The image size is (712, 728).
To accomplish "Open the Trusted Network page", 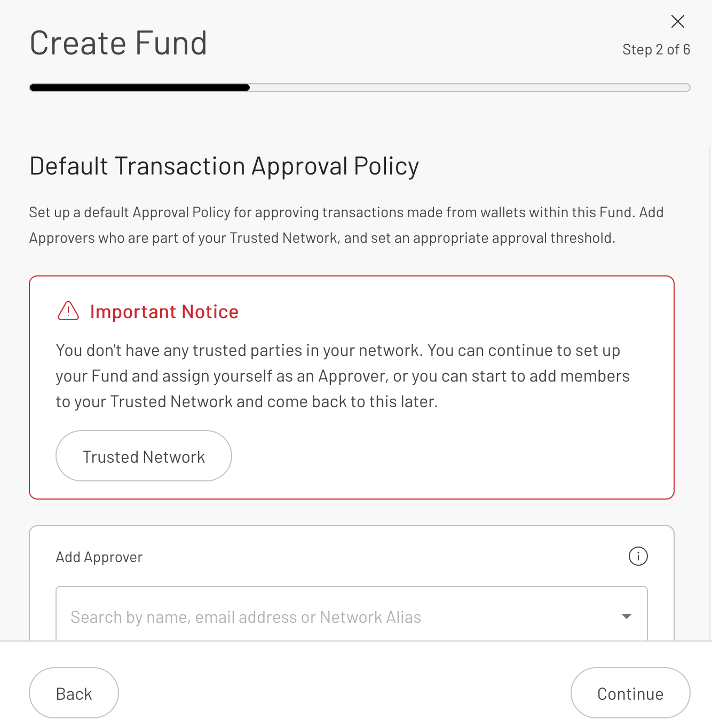I will [143, 456].
